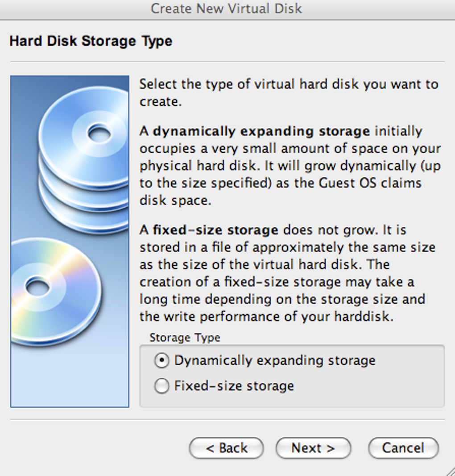Screen dimensions: 455x476
Task: Click the "Select the type of virtual hard disk" sentence
Action: coord(289,84)
